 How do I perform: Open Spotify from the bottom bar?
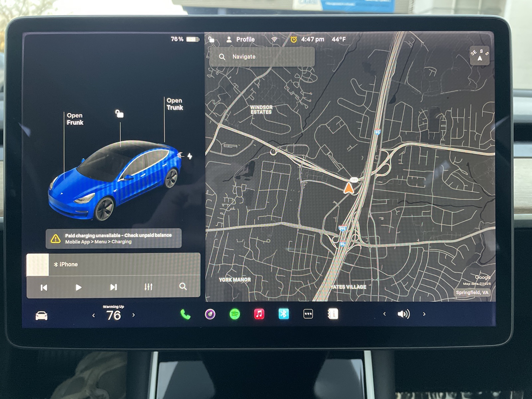tap(235, 314)
